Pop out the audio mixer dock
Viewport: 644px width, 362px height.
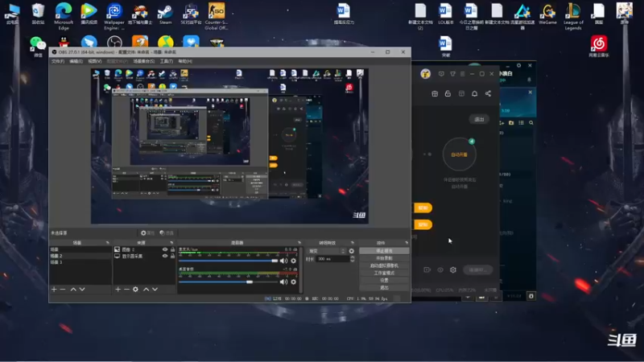click(x=299, y=243)
